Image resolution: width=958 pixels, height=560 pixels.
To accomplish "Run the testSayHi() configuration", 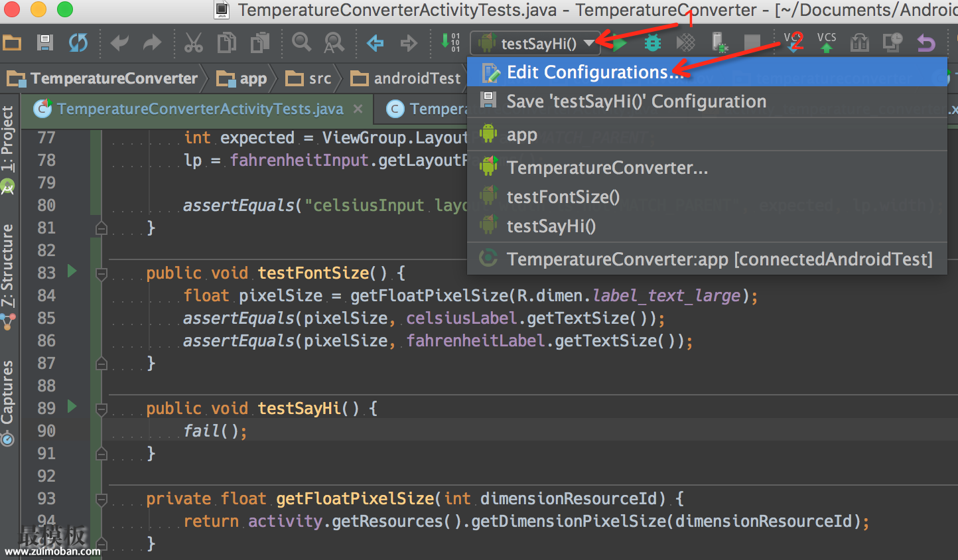I will [x=620, y=44].
